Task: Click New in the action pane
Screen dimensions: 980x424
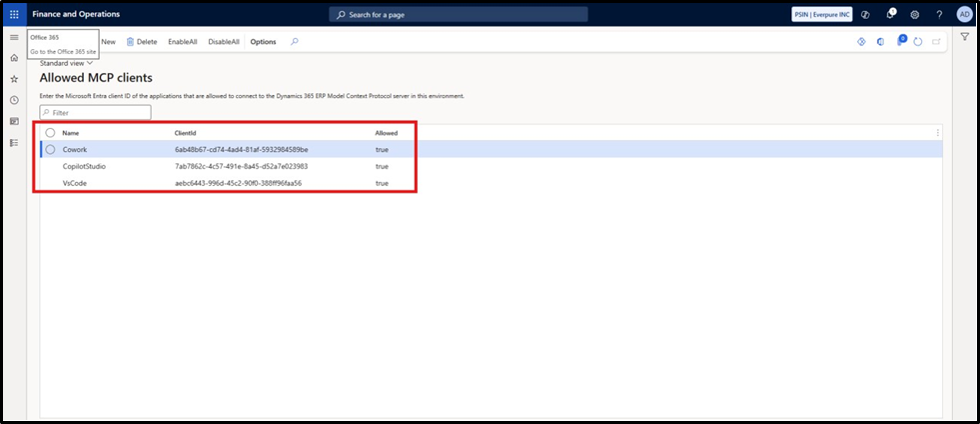Action: point(108,42)
